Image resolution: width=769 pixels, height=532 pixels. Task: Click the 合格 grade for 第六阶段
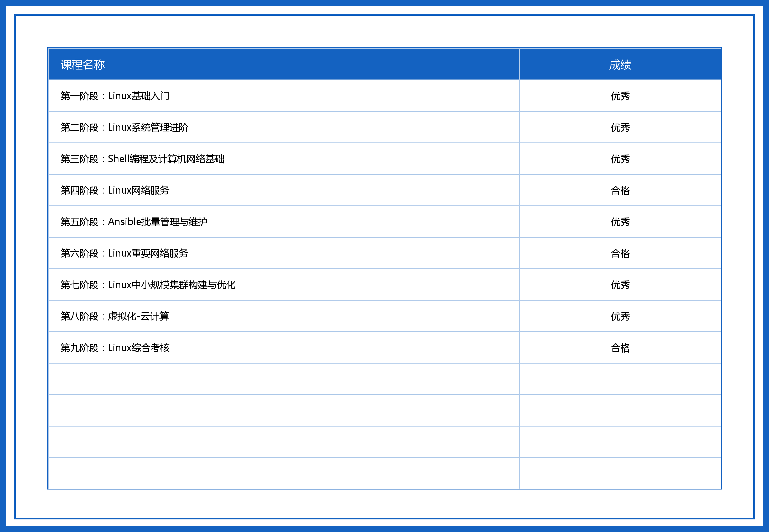(x=620, y=253)
